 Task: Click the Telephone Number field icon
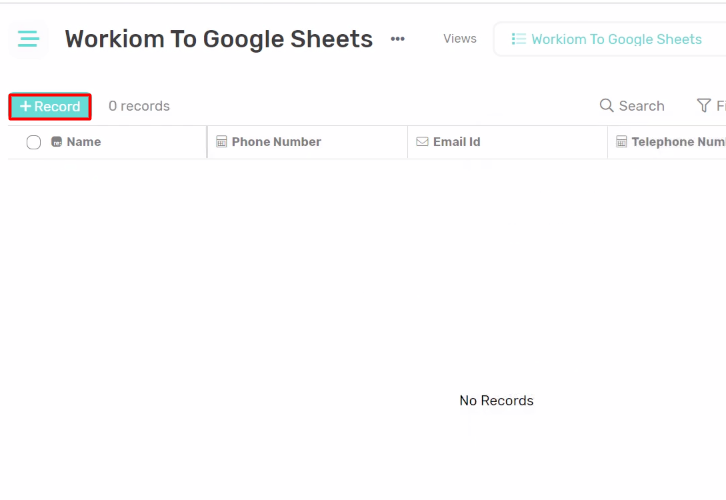click(621, 142)
